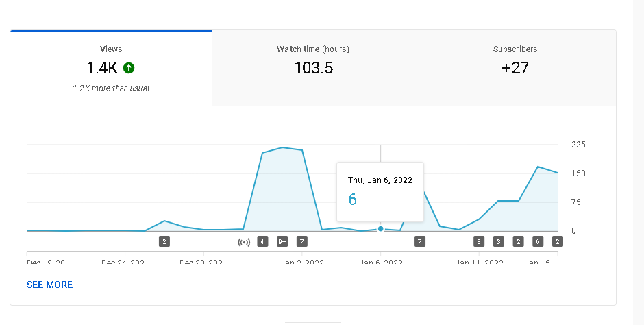This screenshot has width=644, height=325.
Task: Click the 225 y-axis label
Action: click(578, 145)
